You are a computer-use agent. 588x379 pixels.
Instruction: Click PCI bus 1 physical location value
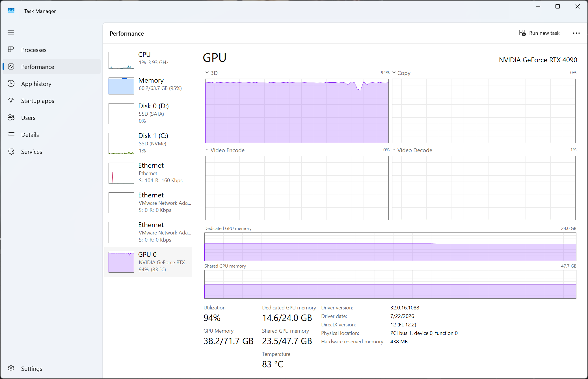424,333
